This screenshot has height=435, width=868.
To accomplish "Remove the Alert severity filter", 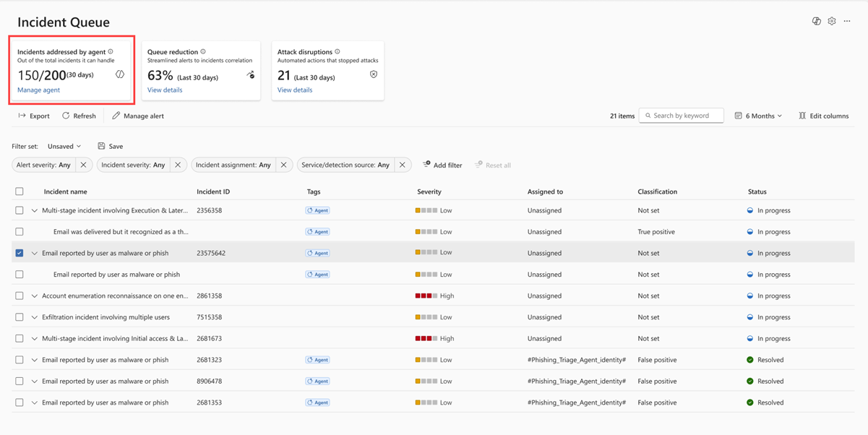I will click(x=83, y=165).
